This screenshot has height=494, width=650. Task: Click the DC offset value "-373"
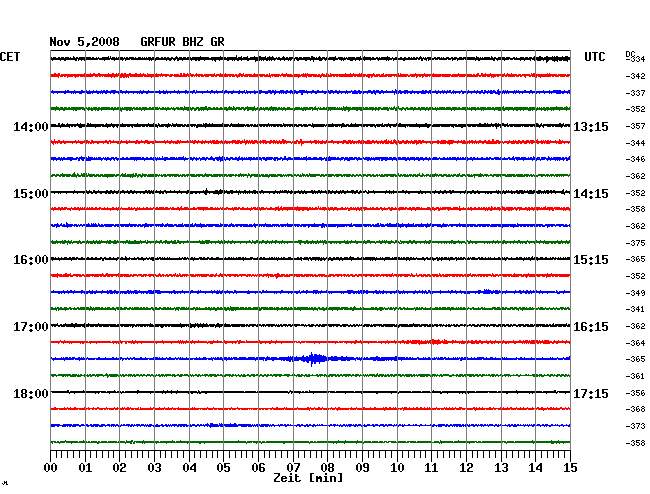coord(635,426)
